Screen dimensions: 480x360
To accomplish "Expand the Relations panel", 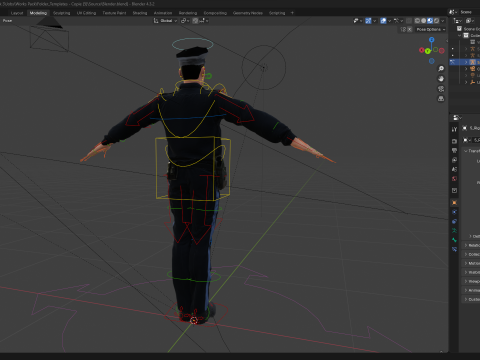I will (471, 245).
